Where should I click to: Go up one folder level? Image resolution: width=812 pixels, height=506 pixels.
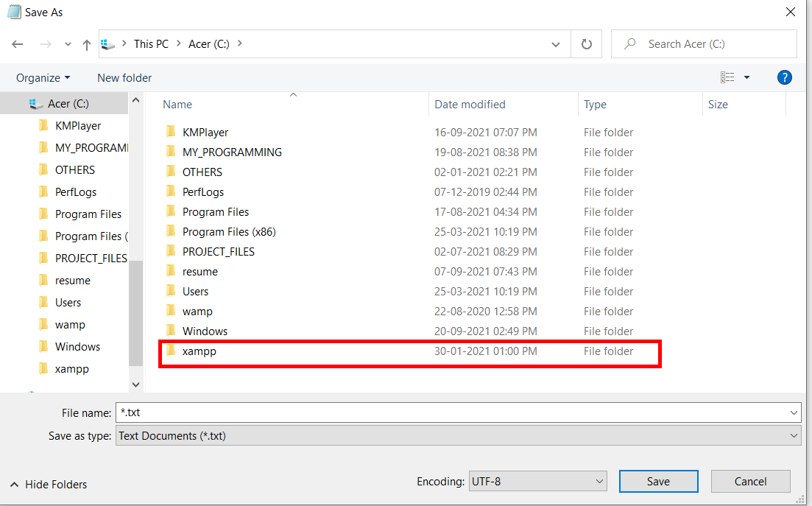[86, 44]
